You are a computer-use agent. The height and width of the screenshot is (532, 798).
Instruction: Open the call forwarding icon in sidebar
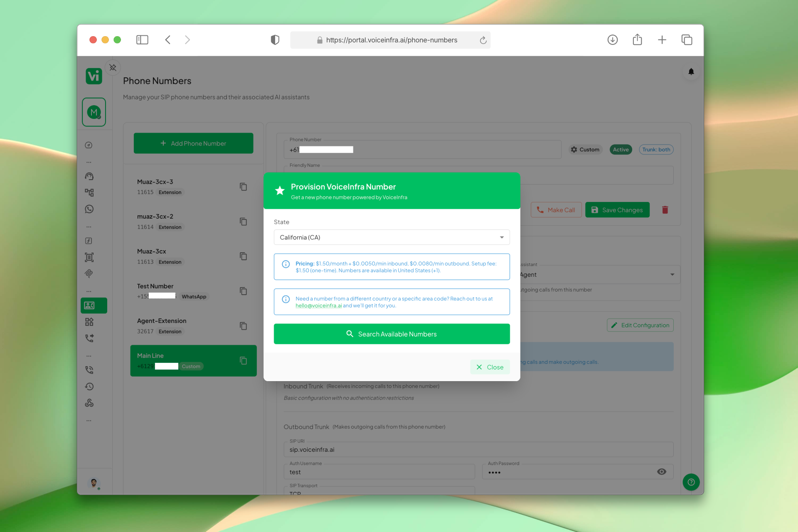[89, 338]
